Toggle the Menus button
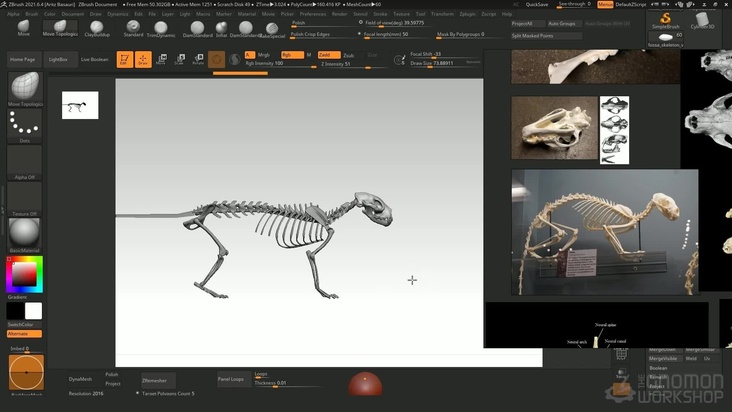The image size is (732, 412). 605,4
